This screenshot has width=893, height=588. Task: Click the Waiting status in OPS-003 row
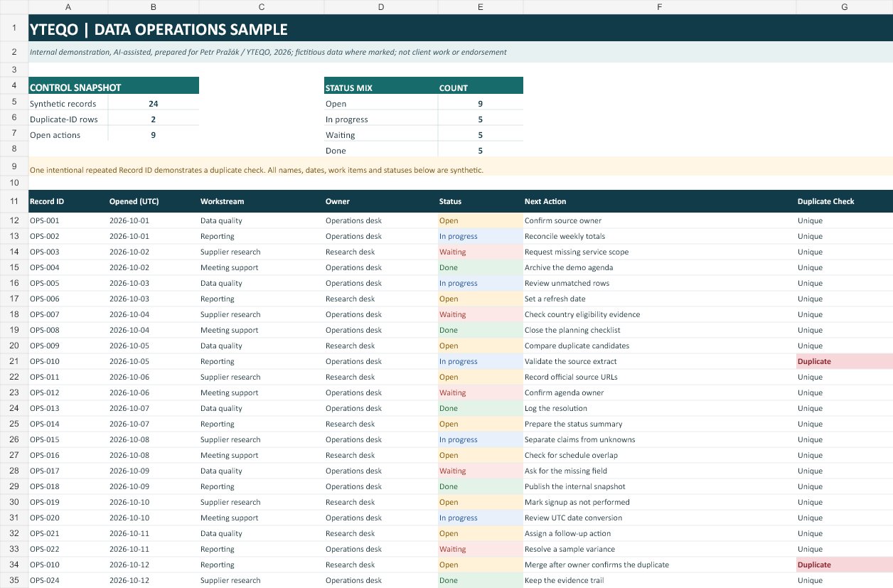(481, 252)
